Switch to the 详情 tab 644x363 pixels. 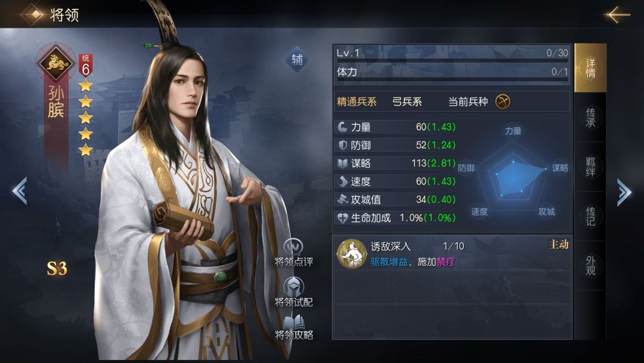pos(590,68)
